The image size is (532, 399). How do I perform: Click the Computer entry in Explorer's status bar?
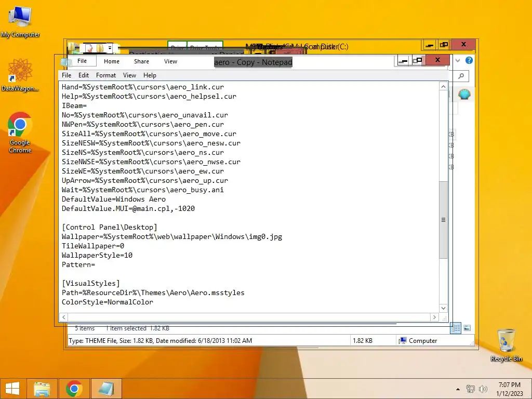pyautogui.click(x=418, y=341)
